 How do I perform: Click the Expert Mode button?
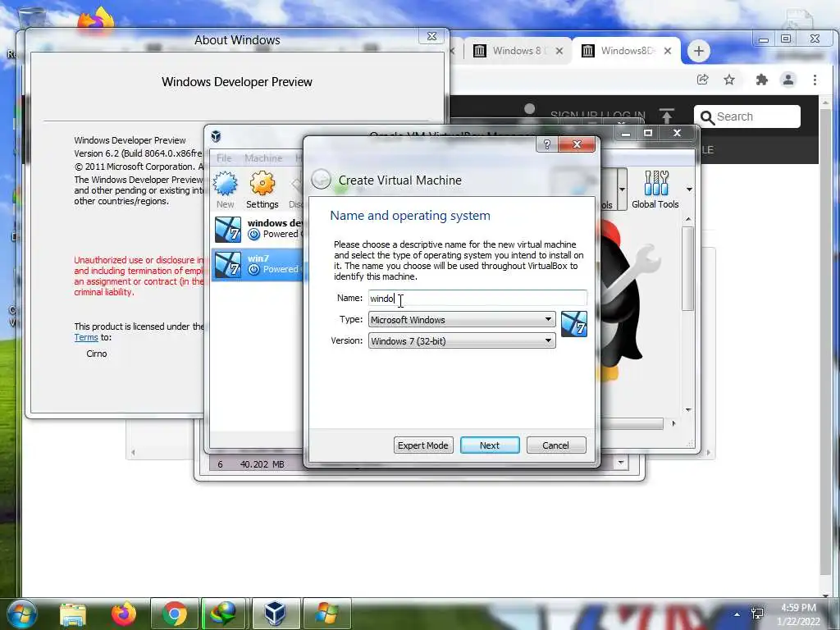click(x=423, y=445)
